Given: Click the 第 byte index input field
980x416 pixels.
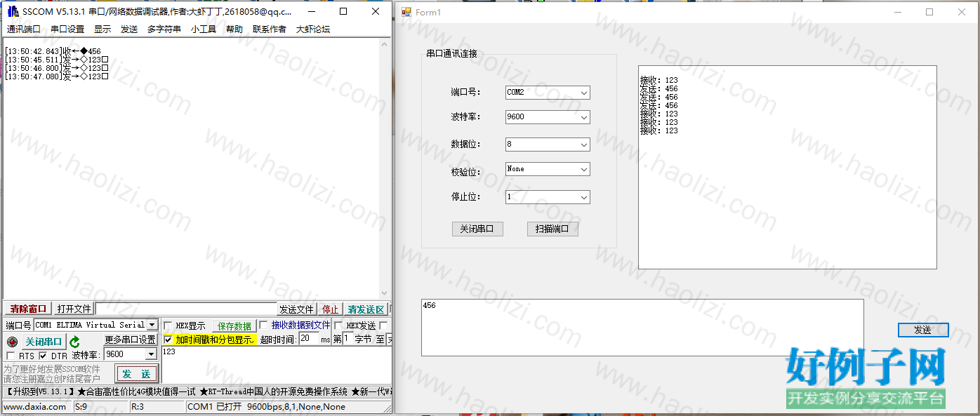Looking at the screenshot, I should 347,339.
